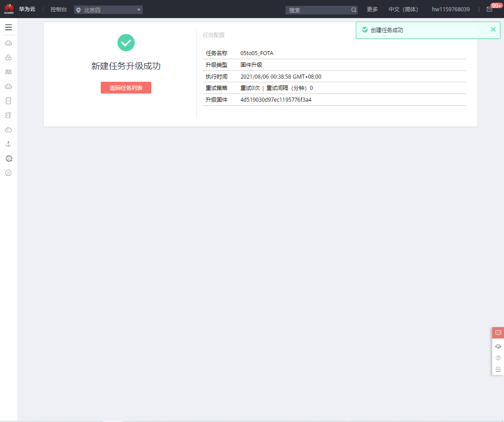Click the 固件升级 upgrade type value
The image size is (504, 422).
(x=252, y=65)
